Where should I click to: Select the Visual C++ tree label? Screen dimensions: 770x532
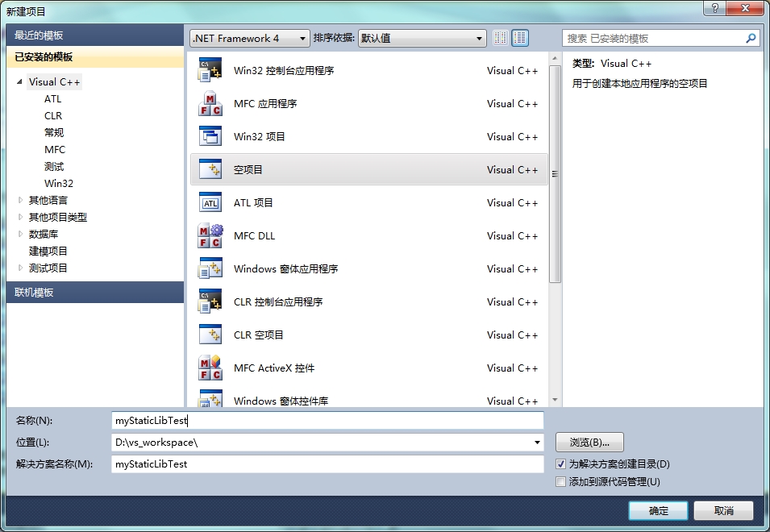coord(55,82)
